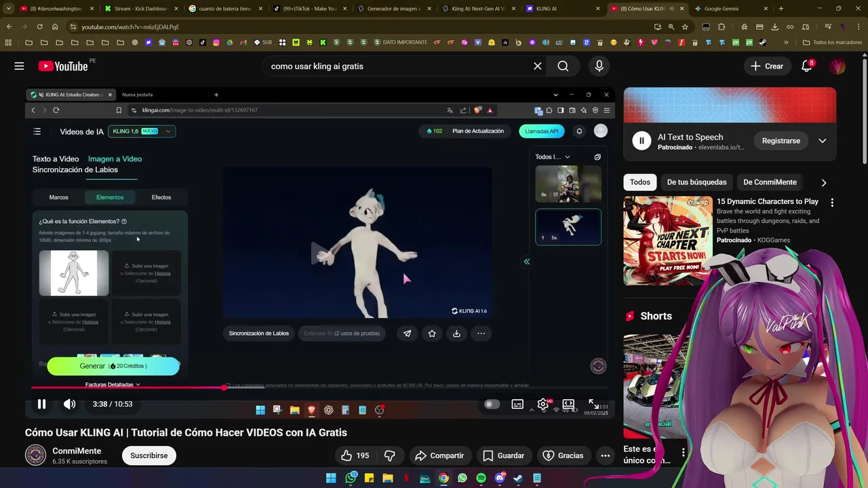Image resolution: width=868 pixels, height=488 pixels.
Task: Bookmark this page with the star
Action: tap(685, 26)
